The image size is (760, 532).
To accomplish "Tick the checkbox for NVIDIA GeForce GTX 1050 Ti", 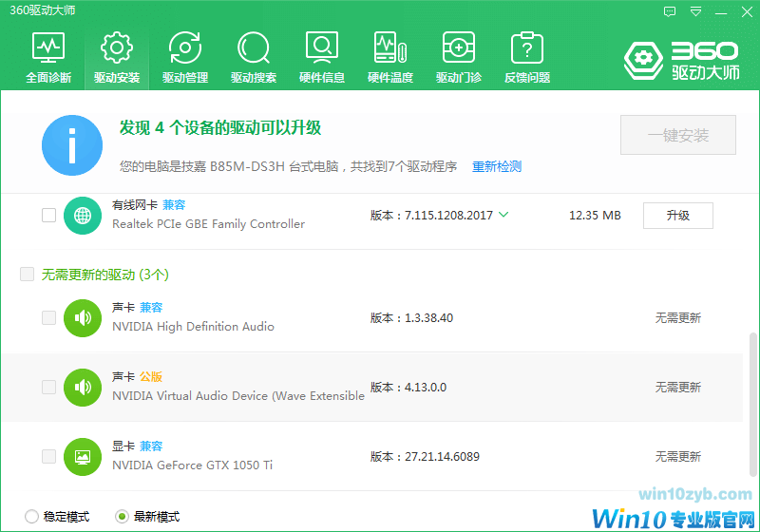I will [x=49, y=456].
